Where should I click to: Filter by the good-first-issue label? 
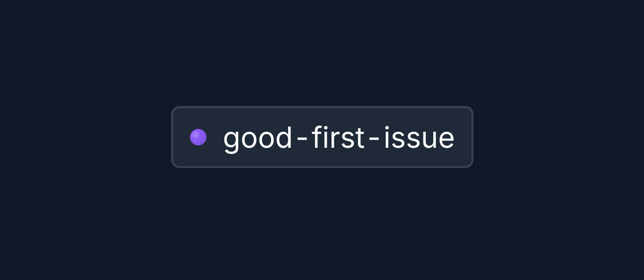322,137
